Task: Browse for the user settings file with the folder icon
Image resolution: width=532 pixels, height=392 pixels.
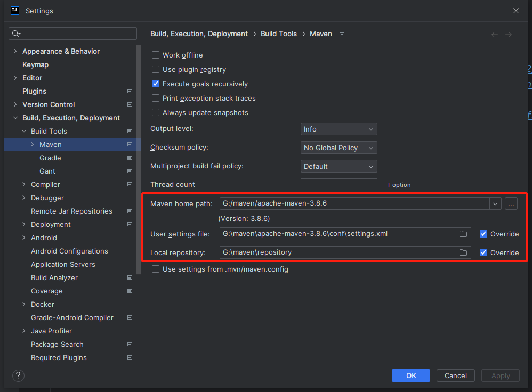Action: click(463, 234)
